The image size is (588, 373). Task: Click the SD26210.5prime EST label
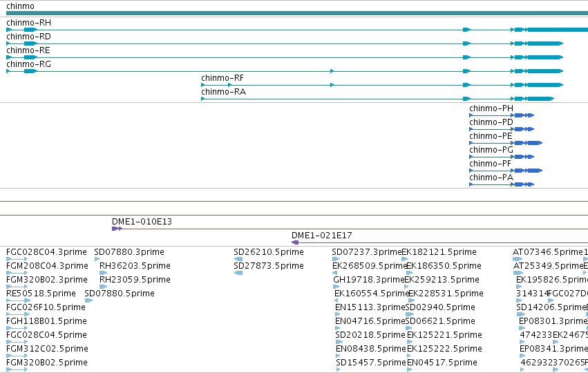[269, 252]
